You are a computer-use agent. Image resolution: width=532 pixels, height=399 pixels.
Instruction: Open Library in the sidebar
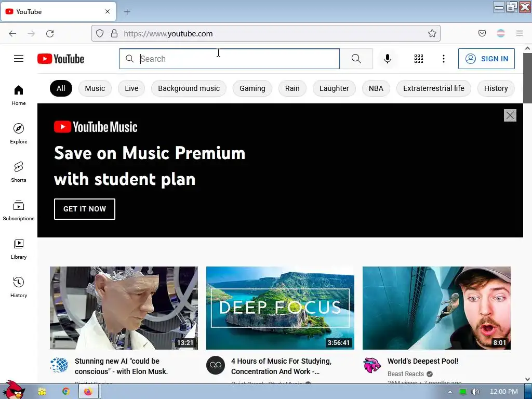[19, 249]
